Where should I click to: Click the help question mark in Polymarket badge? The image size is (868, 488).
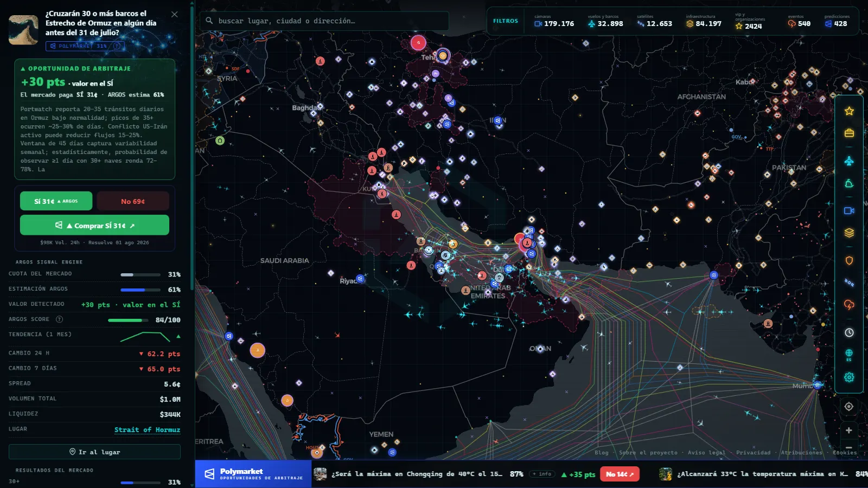point(117,46)
